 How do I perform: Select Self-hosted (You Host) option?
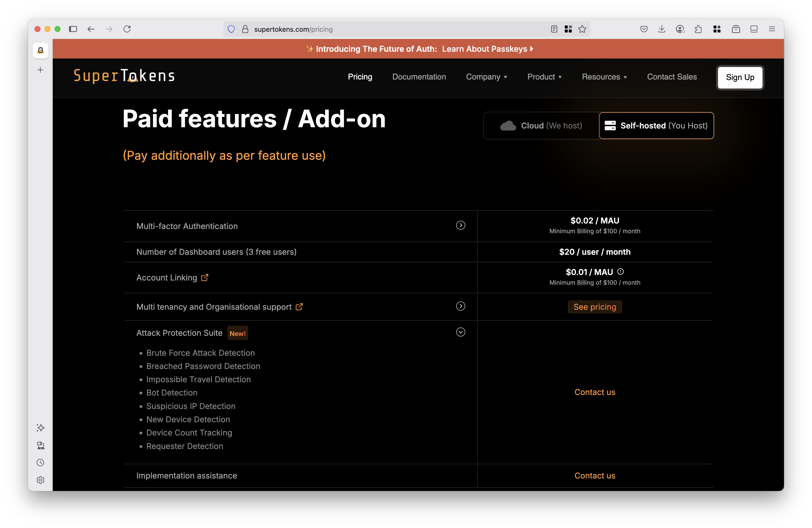point(656,126)
